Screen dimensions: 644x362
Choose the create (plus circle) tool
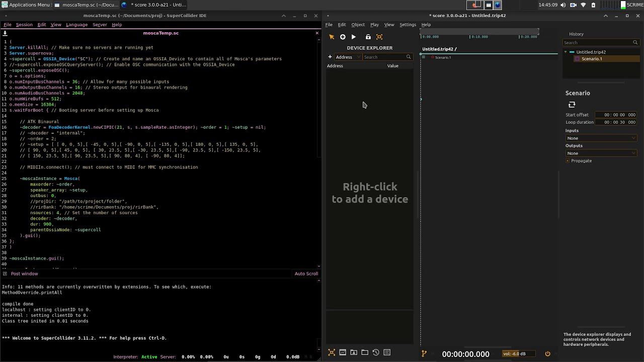(343, 37)
